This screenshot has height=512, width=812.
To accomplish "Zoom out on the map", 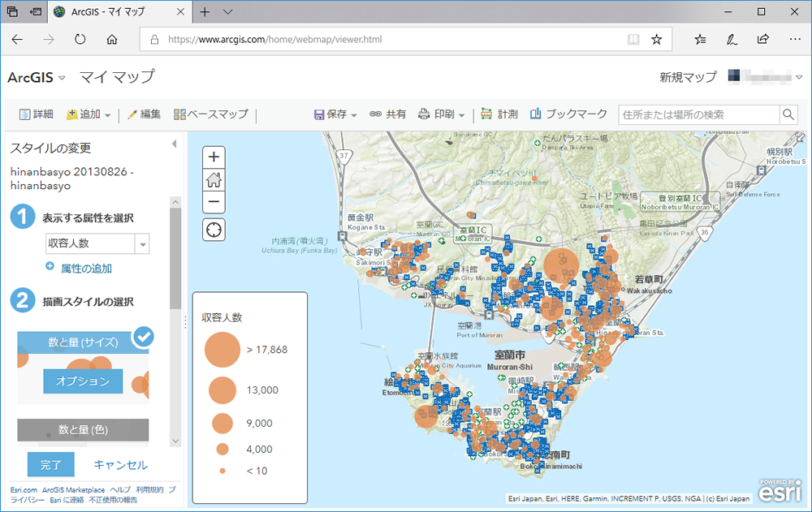I will click(214, 202).
